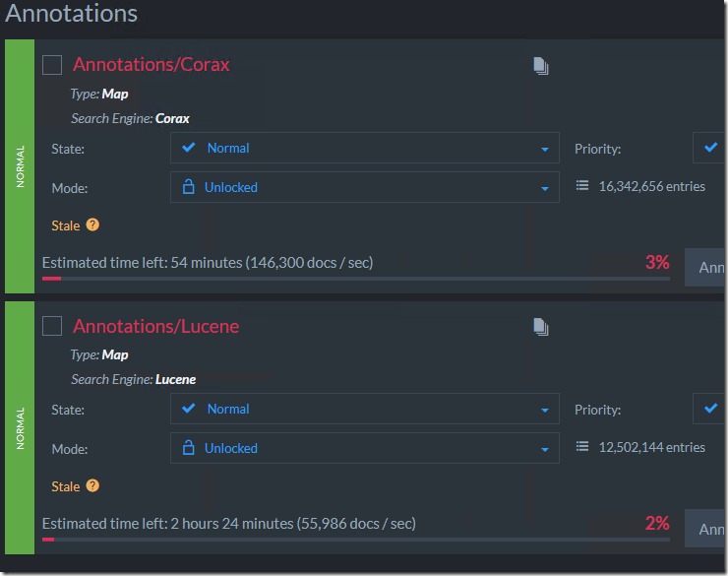Viewport: 728px width, 576px height.
Task: Open the Annotations/Corax index link
Action: [151, 65]
